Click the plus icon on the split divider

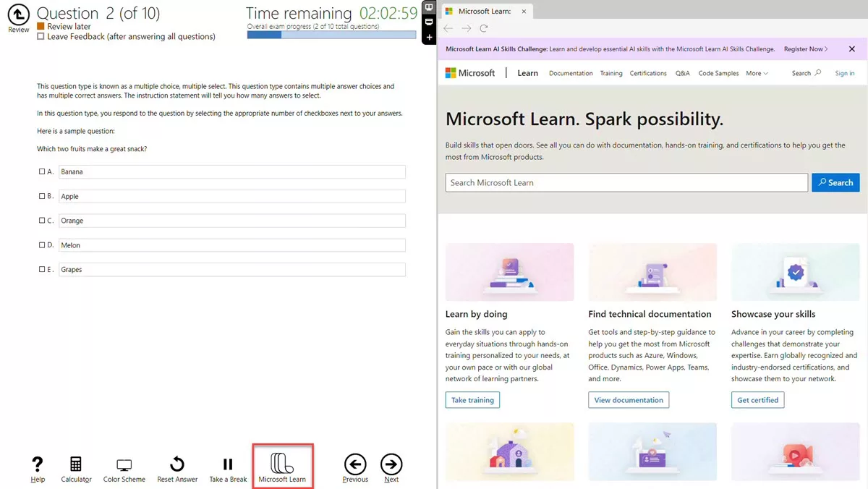pos(429,37)
